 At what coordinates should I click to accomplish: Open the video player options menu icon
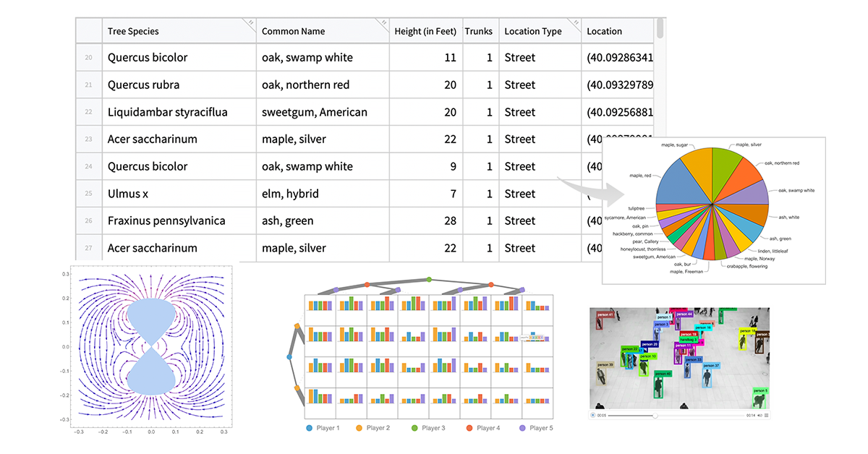pyautogui.click(x=767, y=416)
